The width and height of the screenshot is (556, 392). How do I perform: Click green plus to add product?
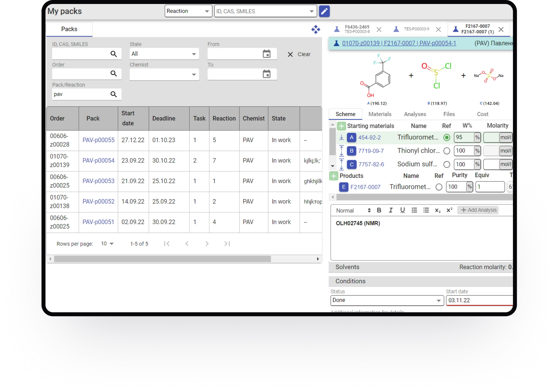click(x=334, y=176)
